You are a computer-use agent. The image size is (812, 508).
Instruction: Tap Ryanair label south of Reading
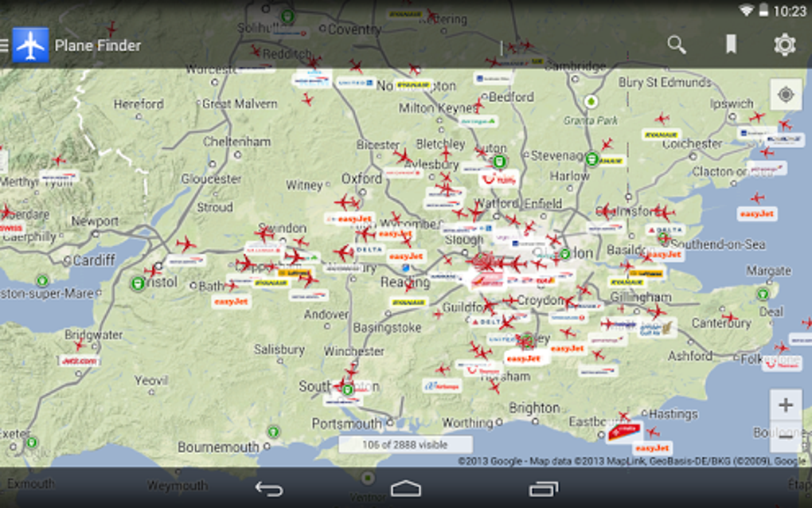(408, 303)
